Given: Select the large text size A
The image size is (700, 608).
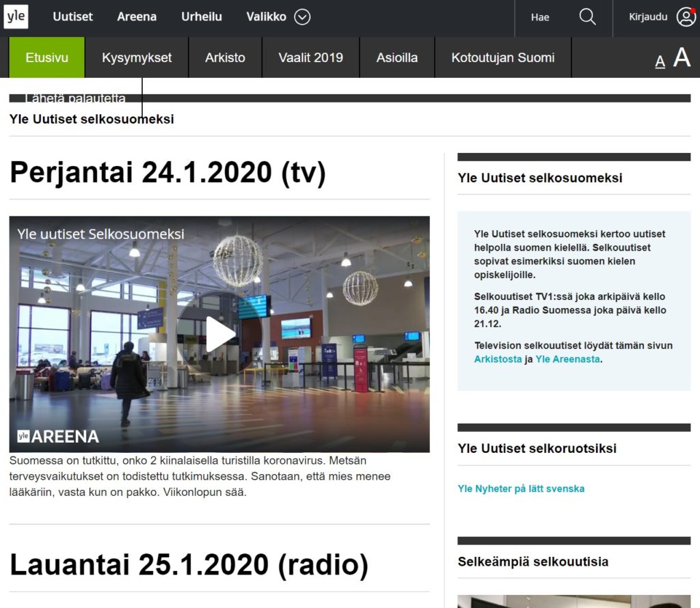Looking at the screenshot, I should 682,57.
